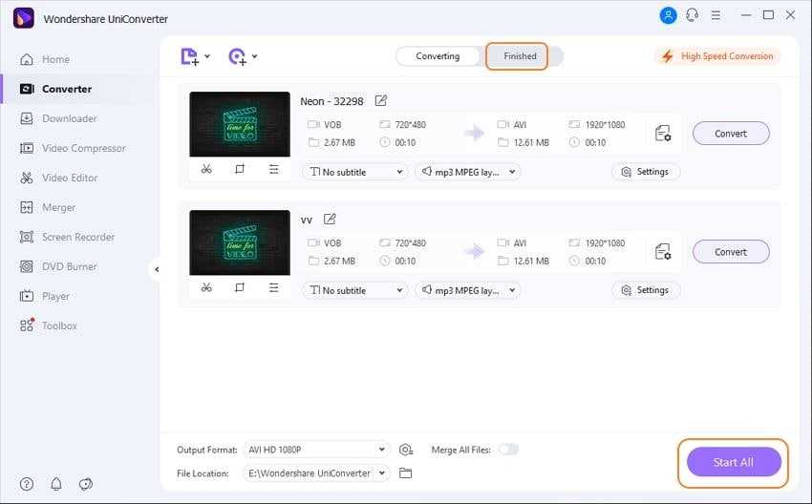Open the No subtitle dropdown for Neon - 32298
The height and width of the screenshot is (504, 812).
point(354,172)
